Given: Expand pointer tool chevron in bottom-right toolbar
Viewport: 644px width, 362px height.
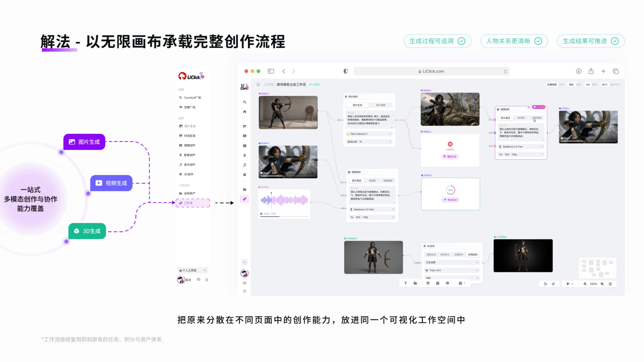Looking at the screenshot, I should coord(572,284).
